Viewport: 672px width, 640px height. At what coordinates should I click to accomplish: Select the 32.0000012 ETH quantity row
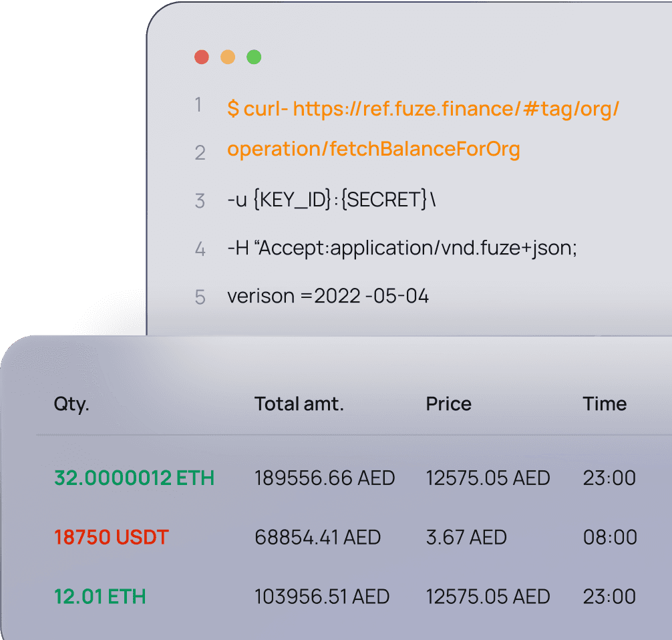coord(134,478)
